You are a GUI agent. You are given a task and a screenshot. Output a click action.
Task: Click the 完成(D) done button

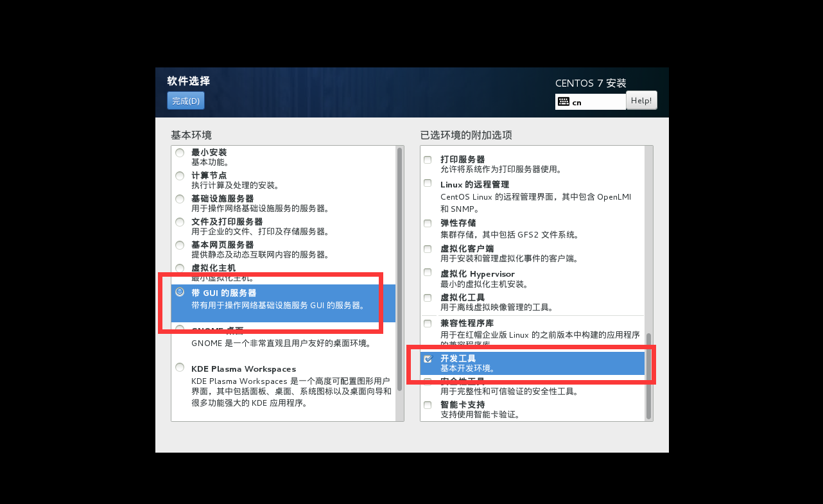tap(186, 101)
